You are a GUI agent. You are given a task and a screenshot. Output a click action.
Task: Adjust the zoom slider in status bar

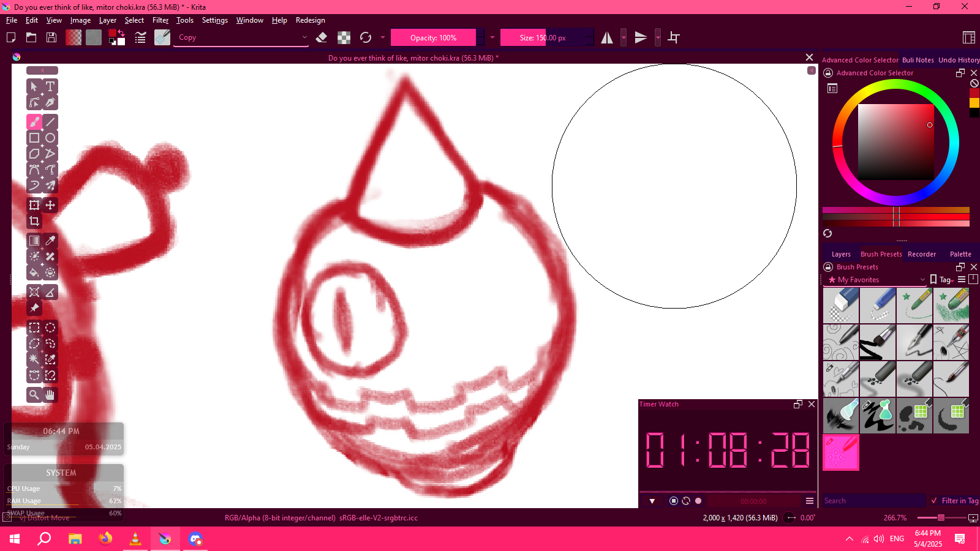[x=941, y=518]
